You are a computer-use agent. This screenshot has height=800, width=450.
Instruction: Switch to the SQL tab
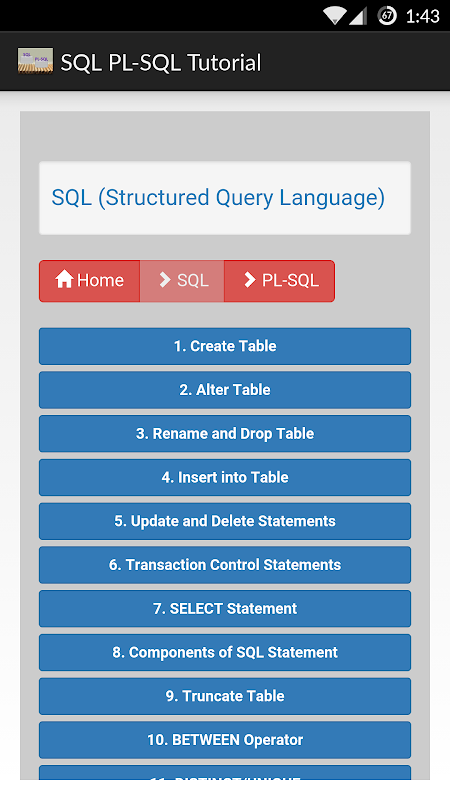182,281
